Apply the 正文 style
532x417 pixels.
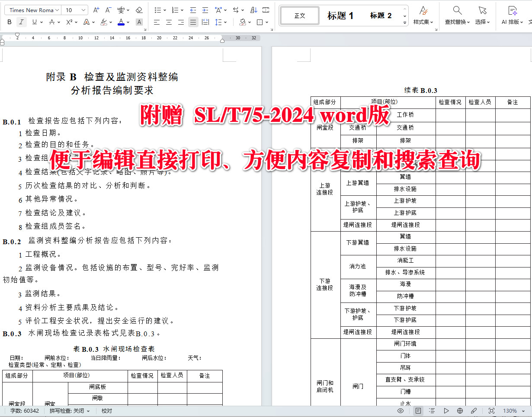point(299,15)
